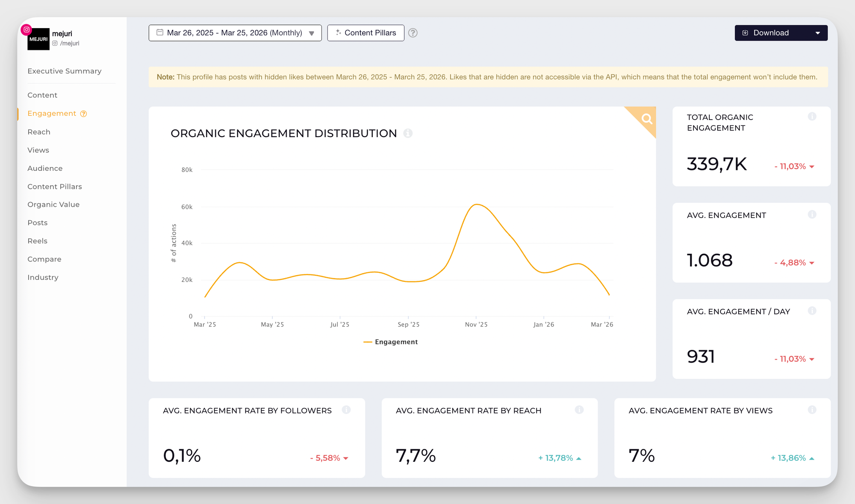Click the magnifier icon on the engagement chart
The image size is (855, 504).
(646, 118)
